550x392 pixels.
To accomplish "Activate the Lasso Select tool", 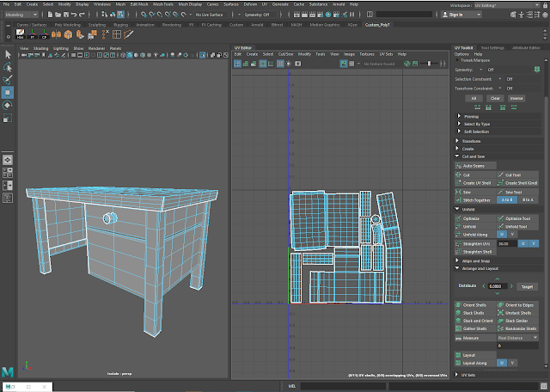I will (x=8, y=67).
